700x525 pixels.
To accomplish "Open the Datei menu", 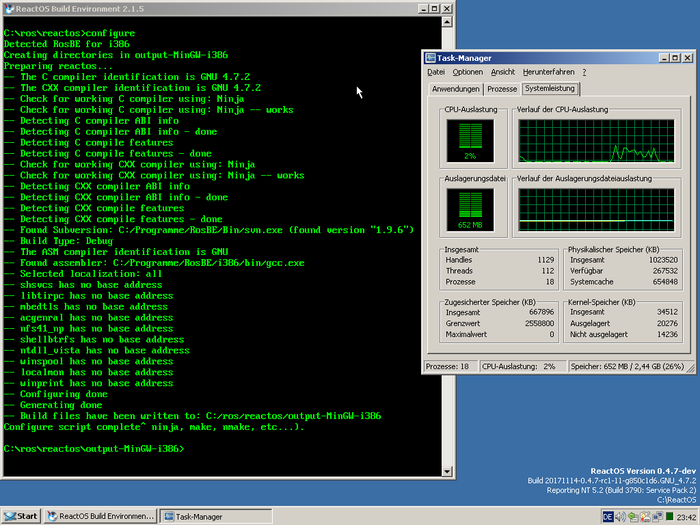I will click(x=436, y=72).
